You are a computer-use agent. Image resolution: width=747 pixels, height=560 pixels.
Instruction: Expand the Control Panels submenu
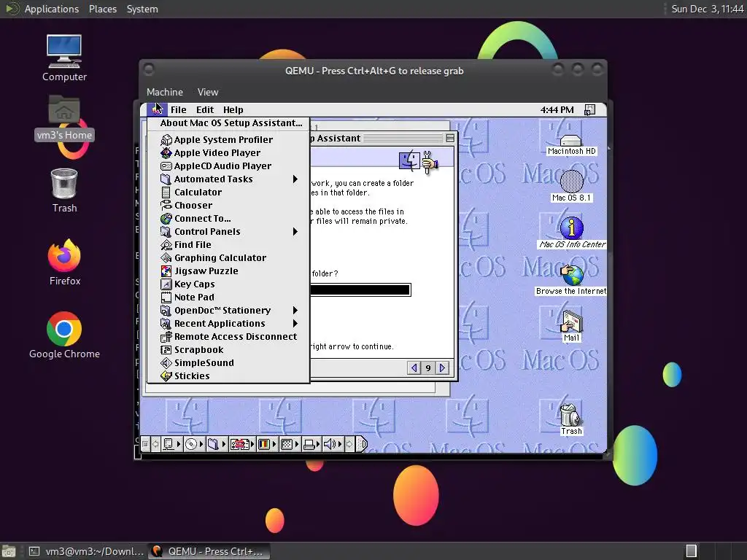[x=228, y=231]
